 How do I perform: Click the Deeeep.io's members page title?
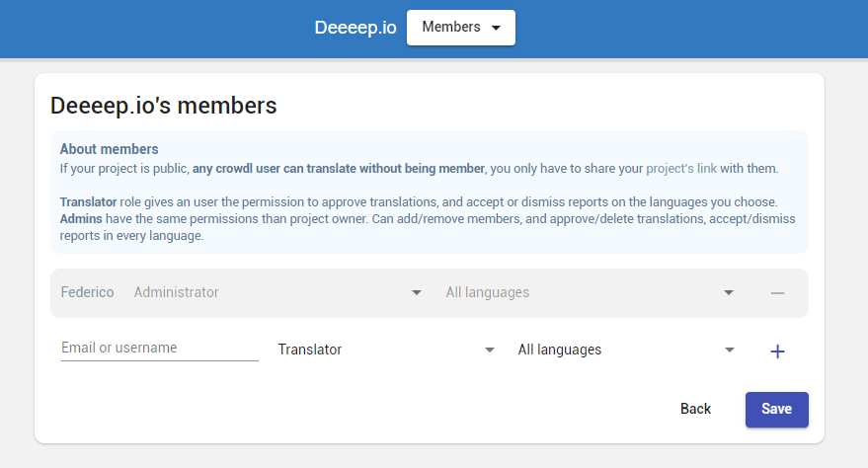[x=163, y=106]
